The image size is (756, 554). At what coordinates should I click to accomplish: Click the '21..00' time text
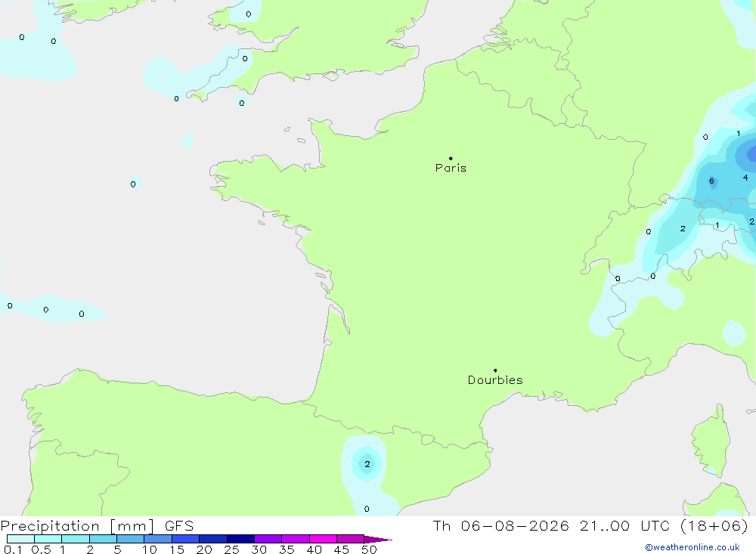point(605,526)
